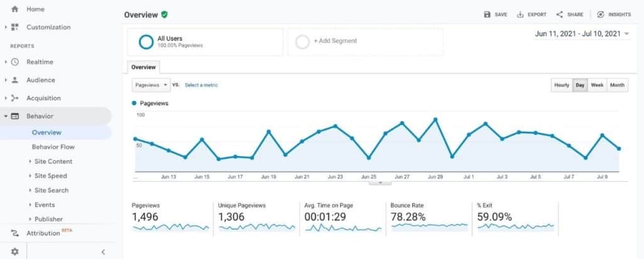
Task: Click the chart collapse handle below graph
Action: [380, 183]
